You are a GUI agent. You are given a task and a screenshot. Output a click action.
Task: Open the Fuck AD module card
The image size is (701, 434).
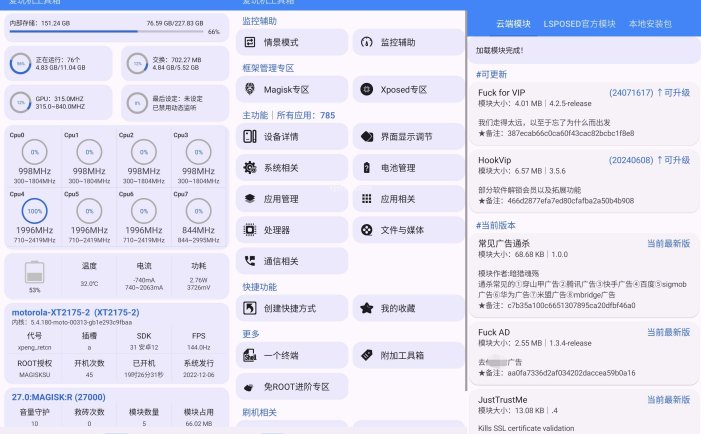pyautogui.click(x=584, y=352)
